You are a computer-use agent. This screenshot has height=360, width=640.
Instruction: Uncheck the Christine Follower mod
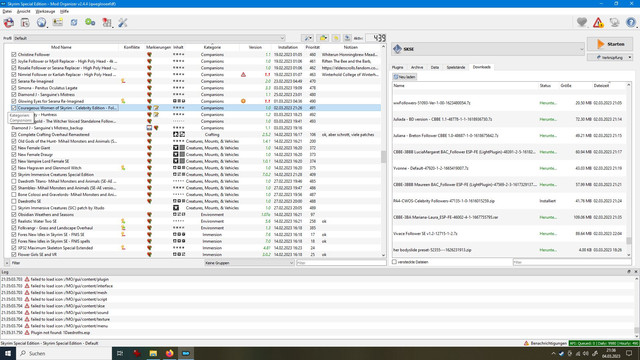click(14, 55)
